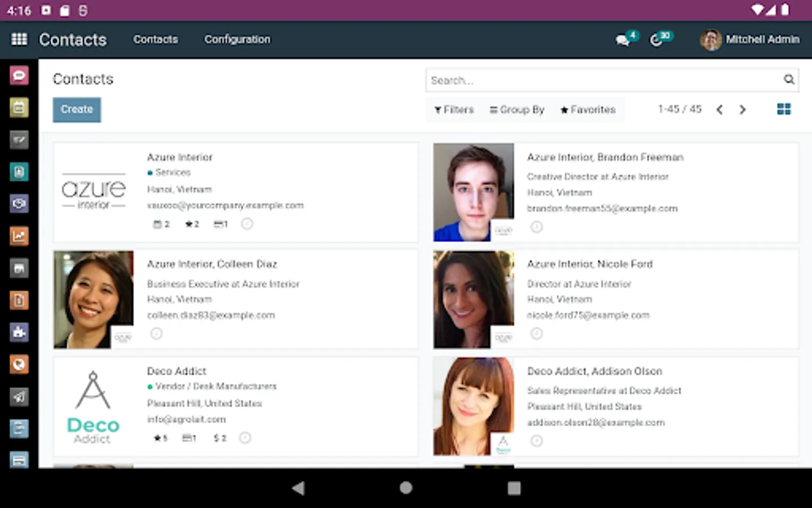The width and height of the screenshot is (812, 508).
Task: Open the apps grid menu icon
Action: pyautogui.click(x=19, y=39)
